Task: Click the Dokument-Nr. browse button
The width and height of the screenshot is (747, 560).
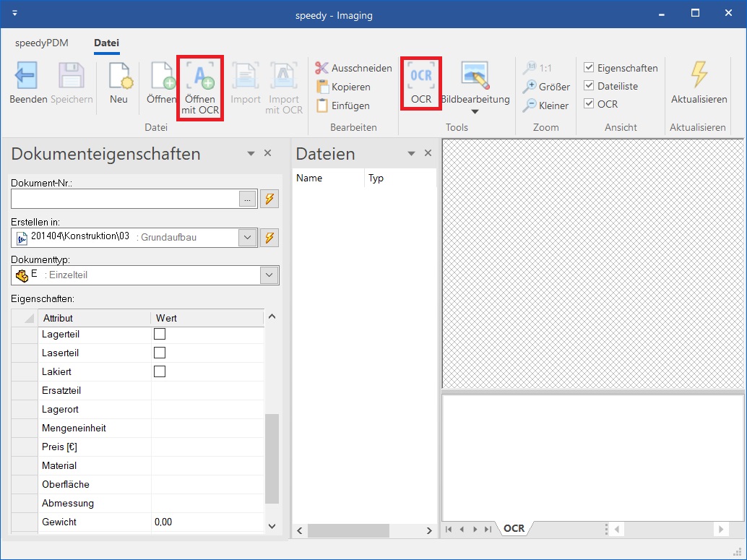Action: pos(248,199)
